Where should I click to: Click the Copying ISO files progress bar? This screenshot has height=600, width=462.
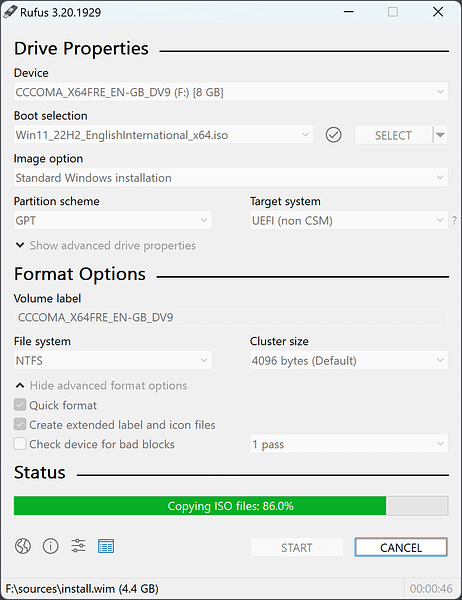tap(231, 506)
